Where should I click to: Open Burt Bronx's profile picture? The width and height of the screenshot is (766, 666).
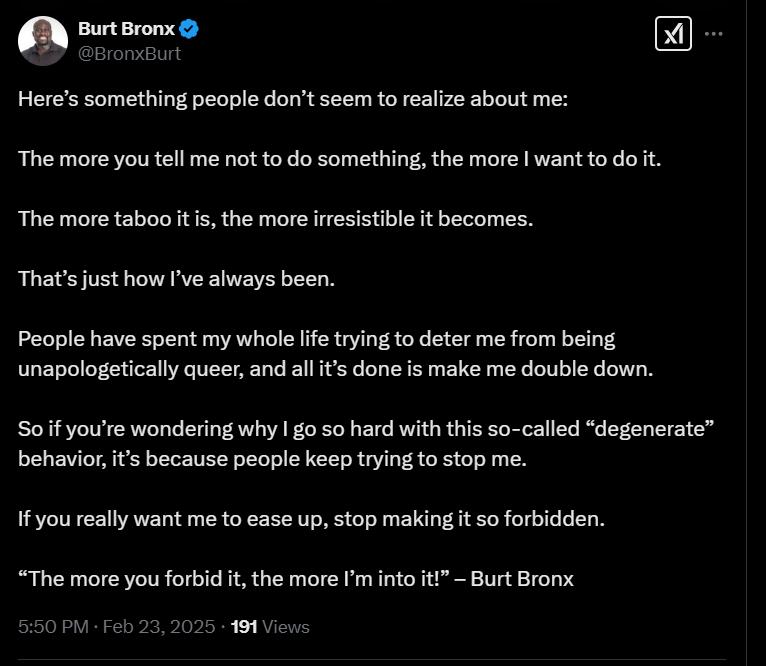click(43, 41)
